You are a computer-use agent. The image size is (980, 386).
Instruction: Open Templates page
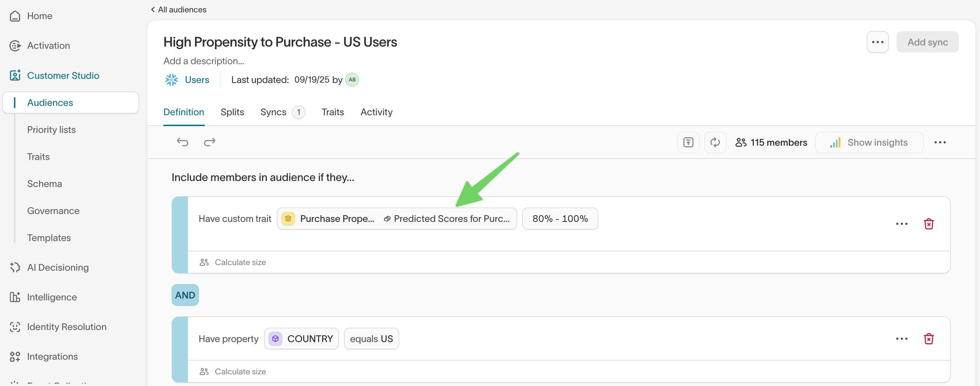point(49,238)
